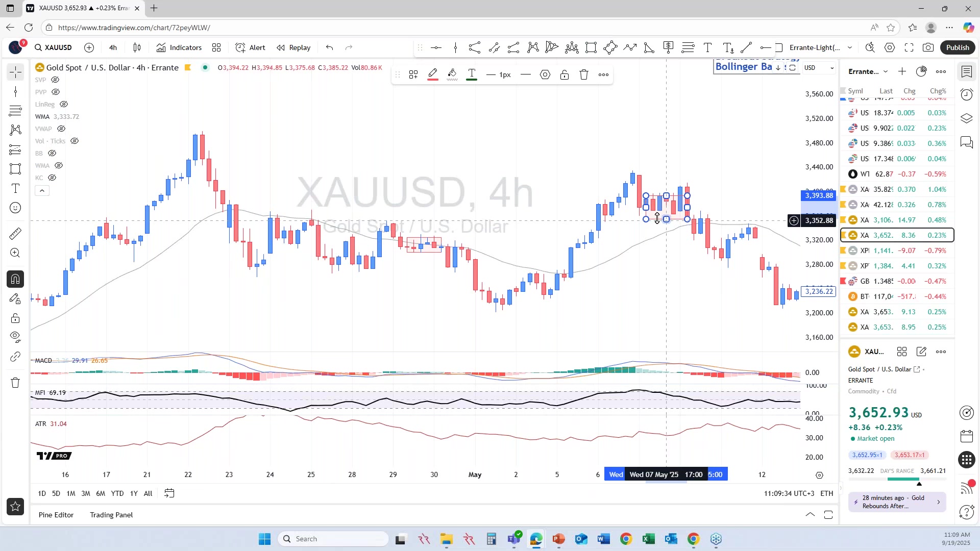The width and height of the screenshot is (980, 551).
Task: Undo the last chart action
Action: [x=330, y=47]
